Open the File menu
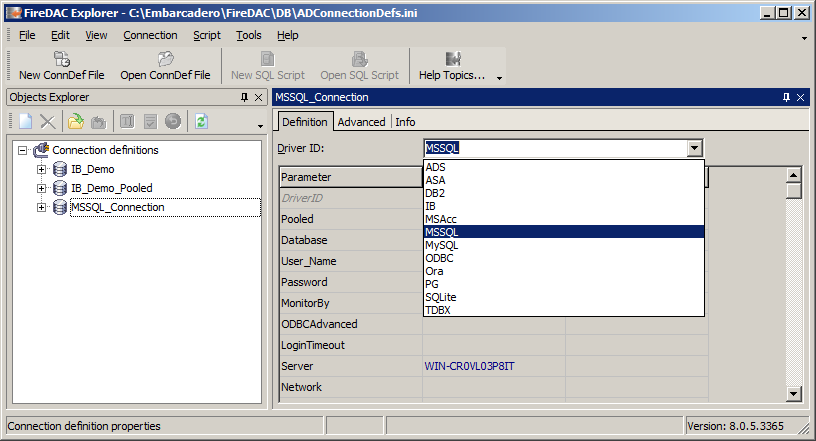This screenshot has height=441, width=816. tap(27, 35)
